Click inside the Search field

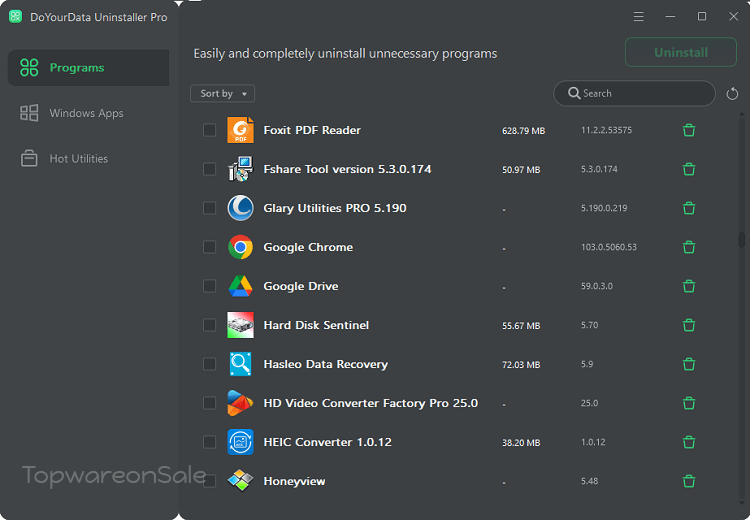coord(634,93)
